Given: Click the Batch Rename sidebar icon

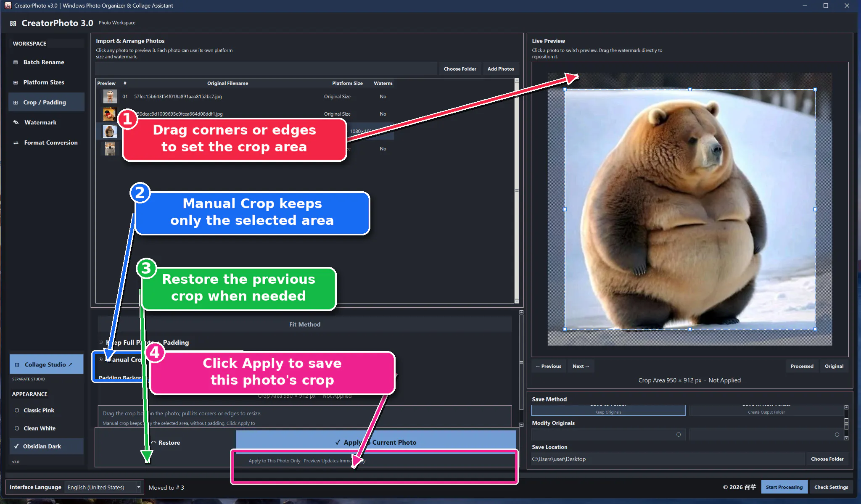Looking at the screenshot, I should click(x=16, y=62).
